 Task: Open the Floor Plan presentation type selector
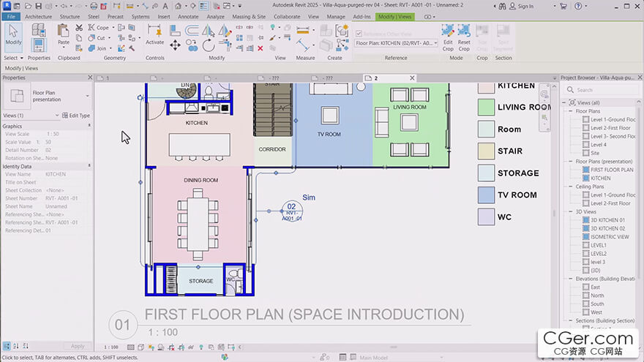point(88,96)
